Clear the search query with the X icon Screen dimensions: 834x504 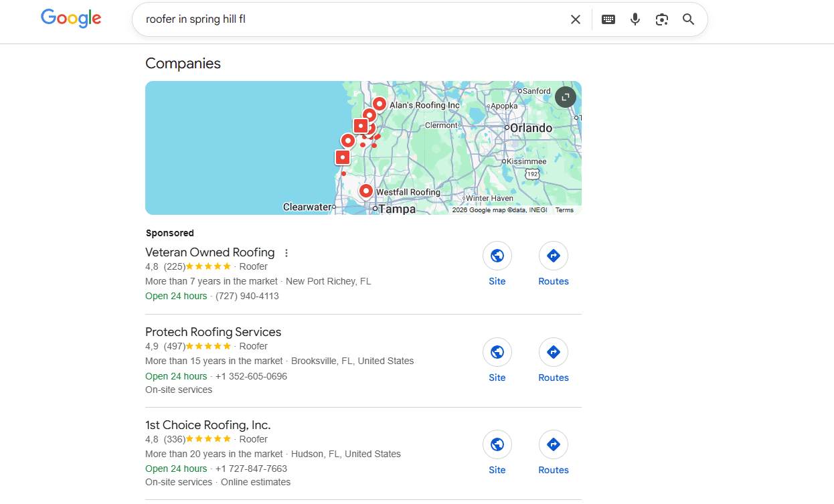tap(575, 19)
